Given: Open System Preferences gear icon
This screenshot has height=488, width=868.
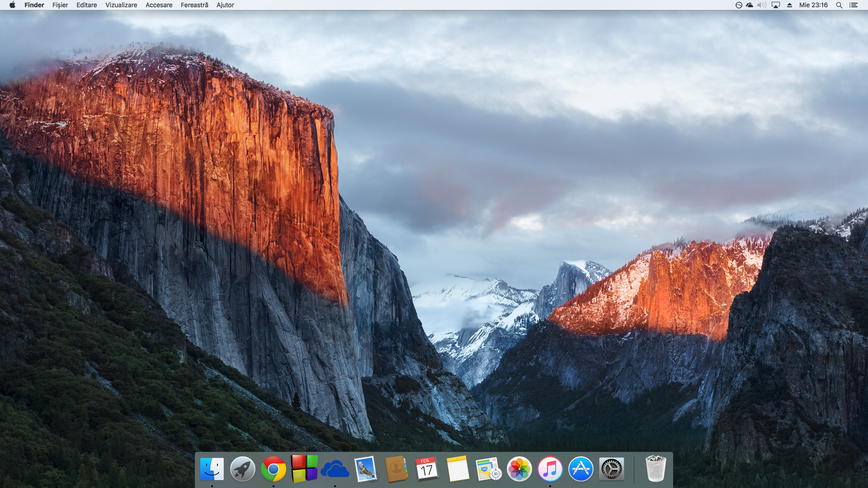Looking at the screenshot, I should 612,469.
